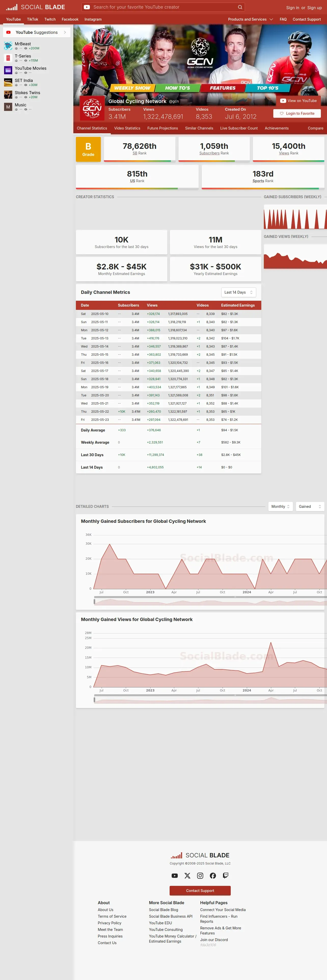This screenshot has width=327, height=980.
Task: Click the Social Blade logo in the header
Action: [35, 7]
